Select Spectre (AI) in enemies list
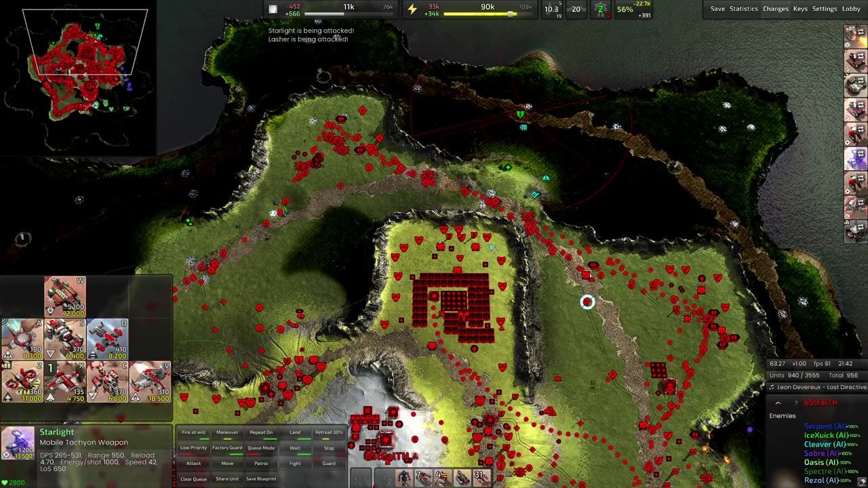868x488 pixels. point(825,471)
